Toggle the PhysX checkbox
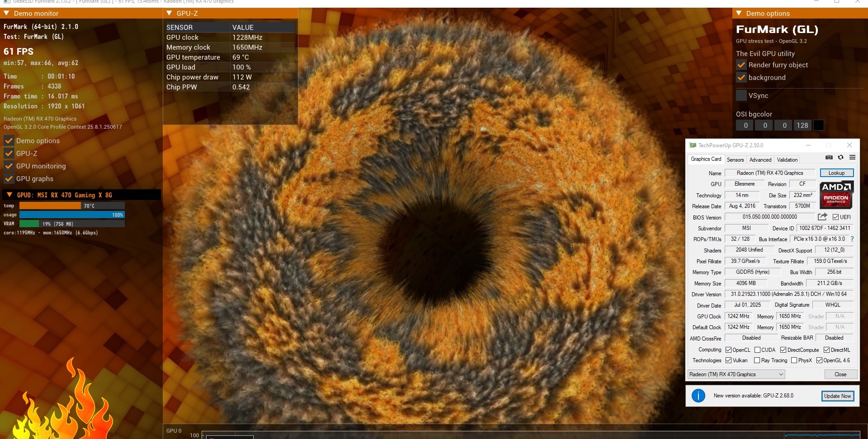The image size is (868, 439). [794, 360]
